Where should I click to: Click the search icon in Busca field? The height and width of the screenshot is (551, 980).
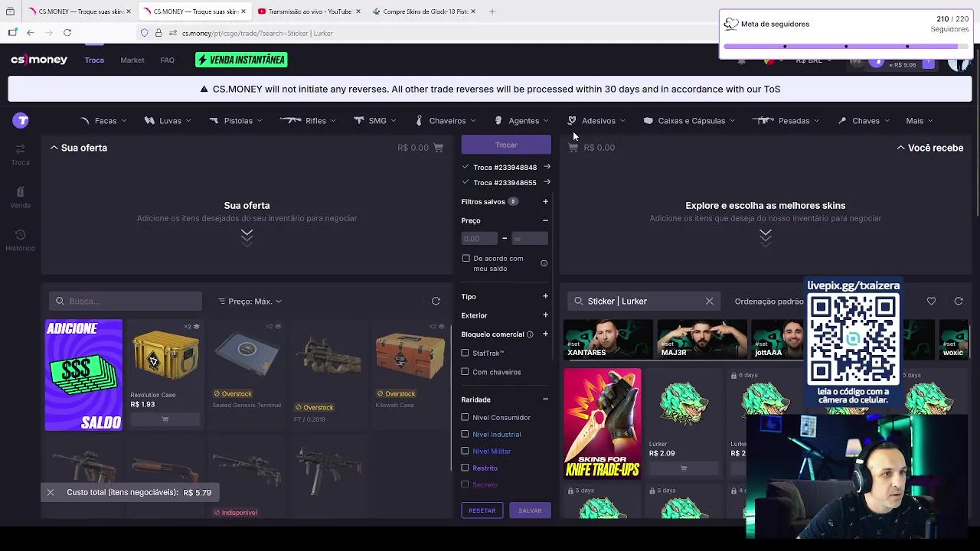(60, 302)
